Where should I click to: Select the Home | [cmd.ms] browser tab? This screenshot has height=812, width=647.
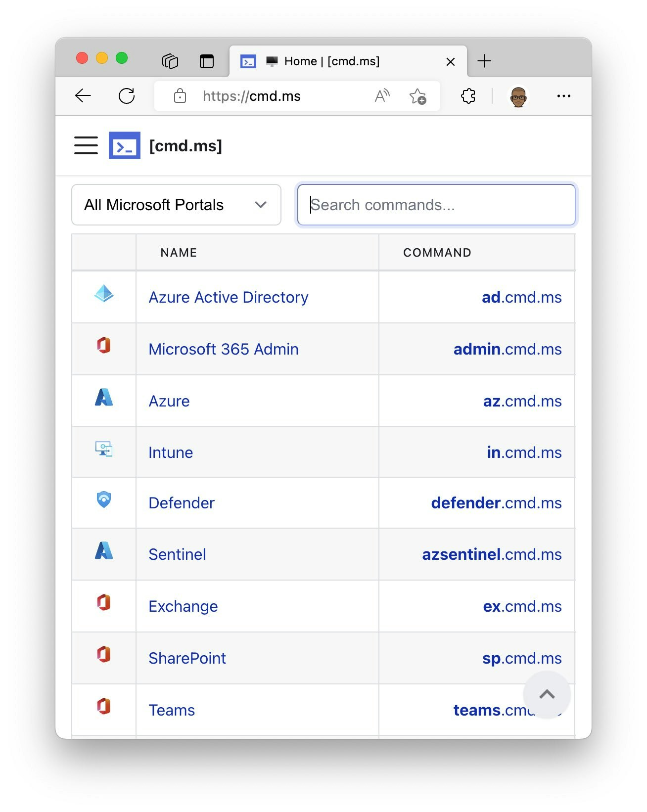click(x=348, y=61)
